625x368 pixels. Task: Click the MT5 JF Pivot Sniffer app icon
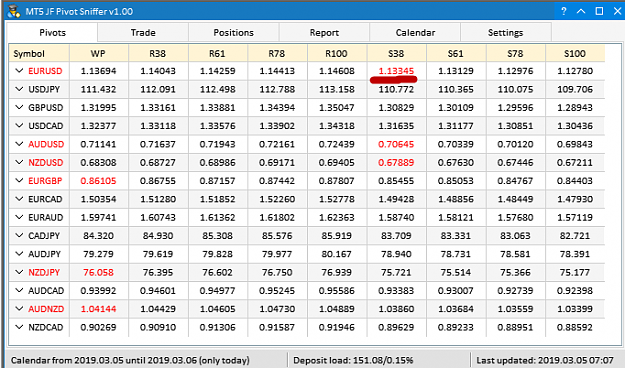pos(14,11)
